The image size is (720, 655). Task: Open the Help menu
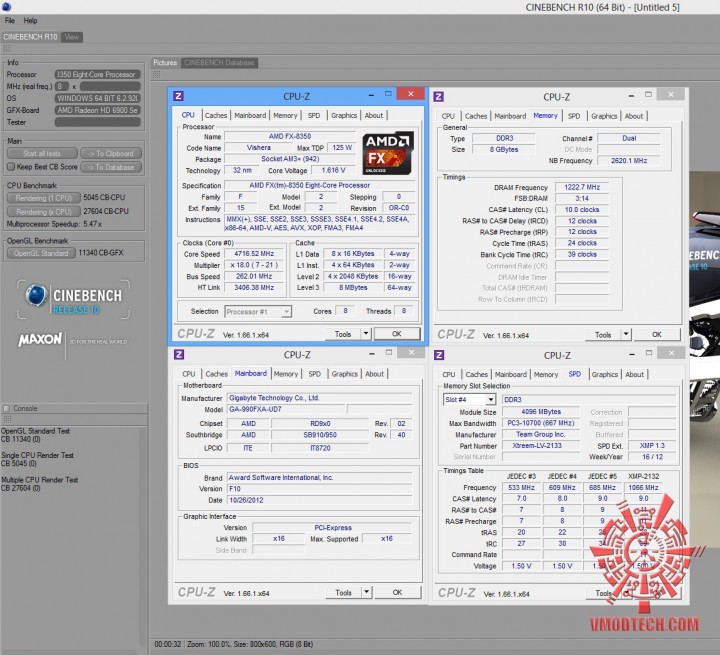[x=30, y=21]
